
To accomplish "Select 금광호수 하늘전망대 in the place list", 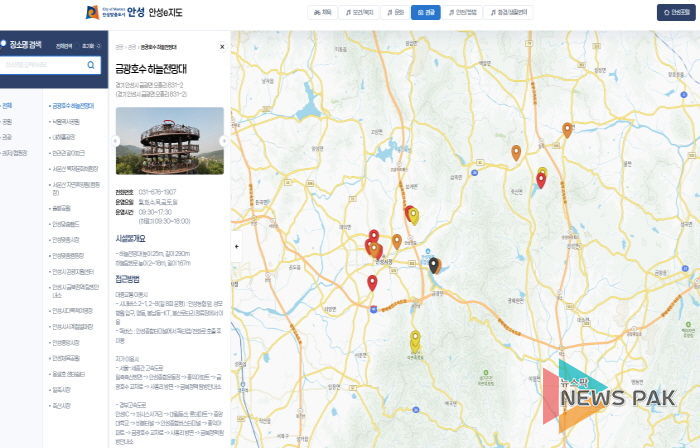I will [x=73, y=105].
